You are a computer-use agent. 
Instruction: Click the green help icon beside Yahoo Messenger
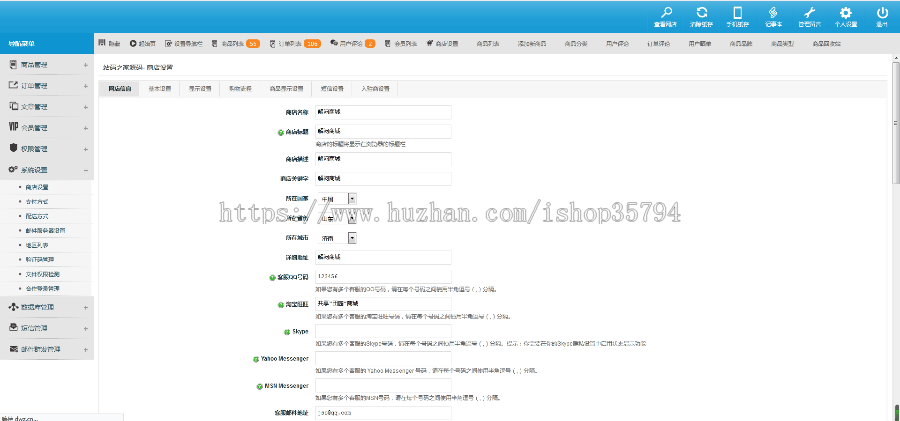(257, 359)
